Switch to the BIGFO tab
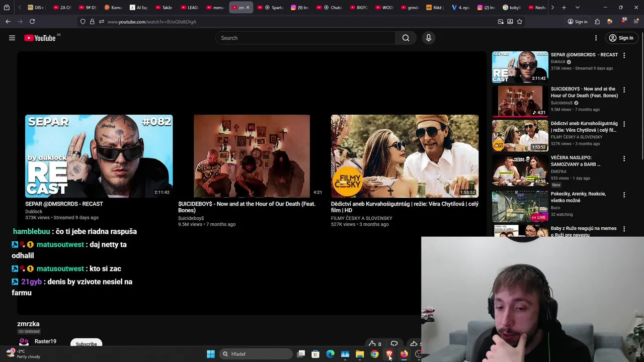 pos(358,8)
